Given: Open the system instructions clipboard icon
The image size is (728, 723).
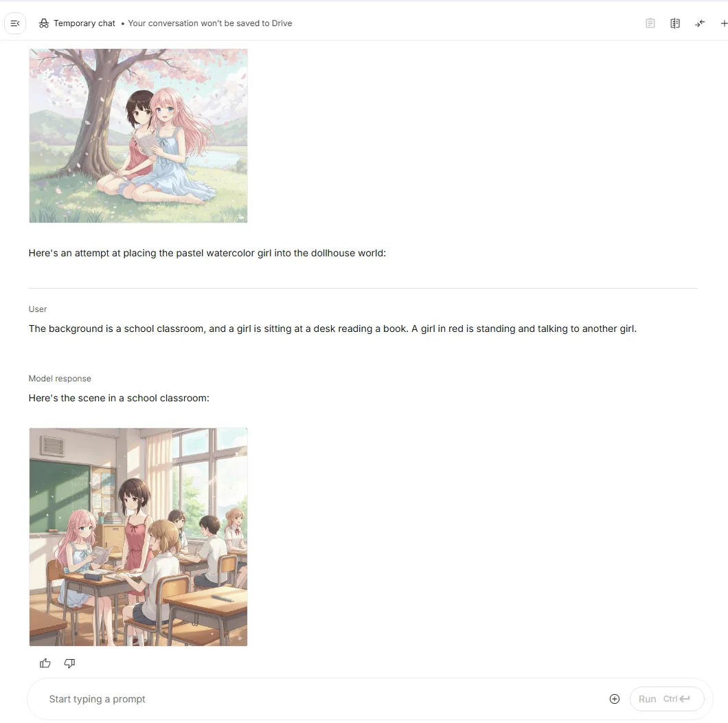Looking at the screenshot, I should click(650, 23).
